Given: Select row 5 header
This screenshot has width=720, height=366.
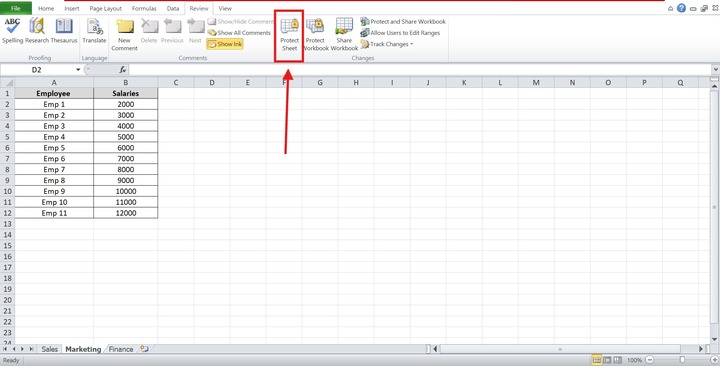Looking at the screenshot, I should coord(7,137).
